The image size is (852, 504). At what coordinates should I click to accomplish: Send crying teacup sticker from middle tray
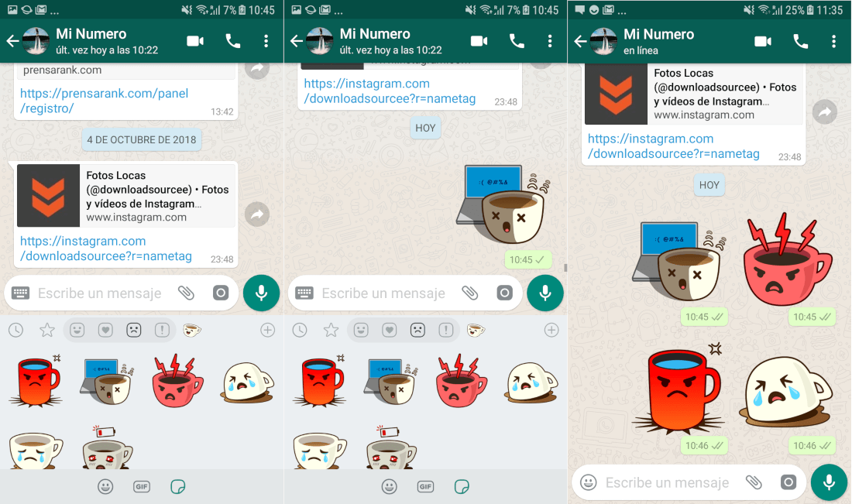coord(320,451)
